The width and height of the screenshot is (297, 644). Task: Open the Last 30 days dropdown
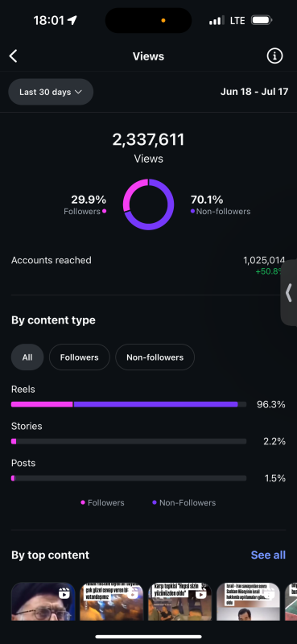pyautogui.click(x=51, y=92)
